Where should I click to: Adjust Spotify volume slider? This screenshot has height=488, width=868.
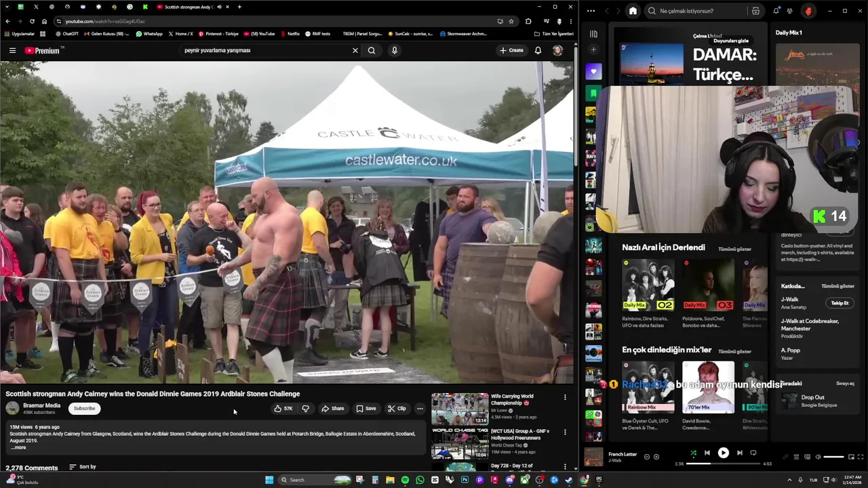click(833, 457)
